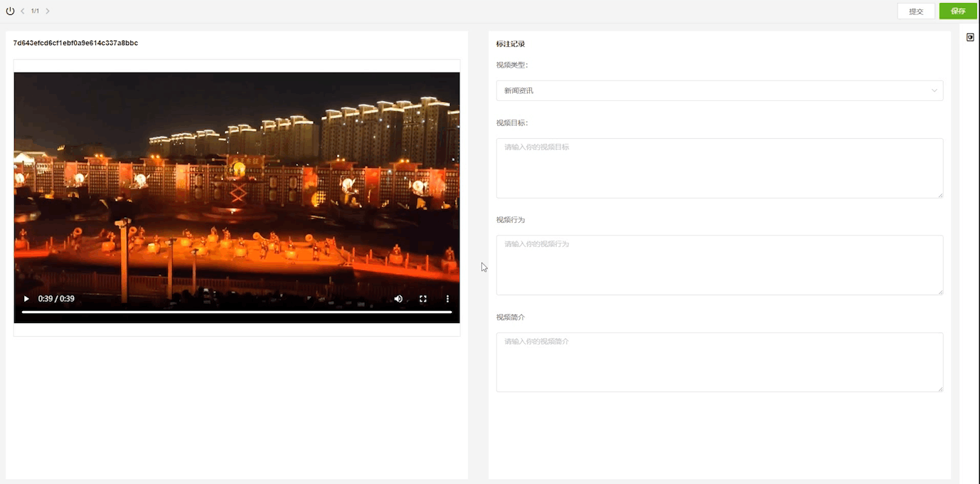Click the sidebar panel icon at far right
Screen dimensions: 980x484
(x=970, y=37)
